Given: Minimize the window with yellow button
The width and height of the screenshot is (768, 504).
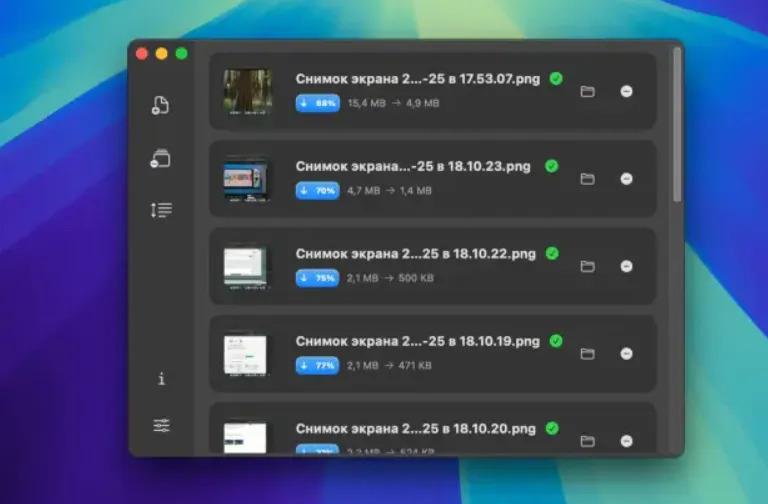Looking at the screenshot, I should tap(162, 53).
